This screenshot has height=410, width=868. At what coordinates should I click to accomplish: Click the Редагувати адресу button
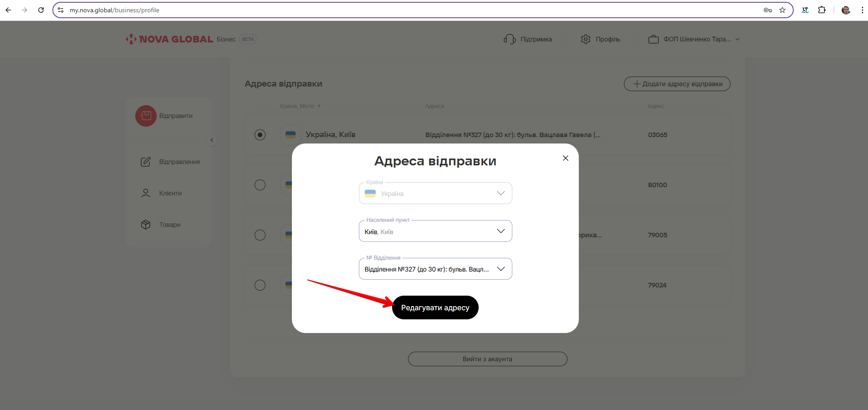pyautogui.click(x=435, y=307)
